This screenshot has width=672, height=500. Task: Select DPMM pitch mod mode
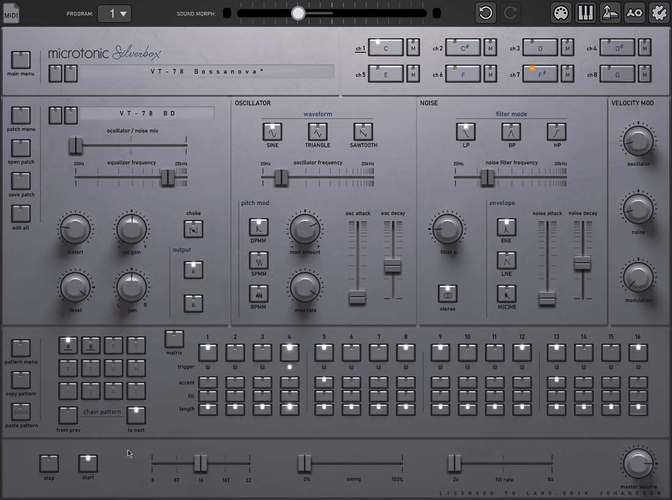pyautogui.click(x=259, y=227)
